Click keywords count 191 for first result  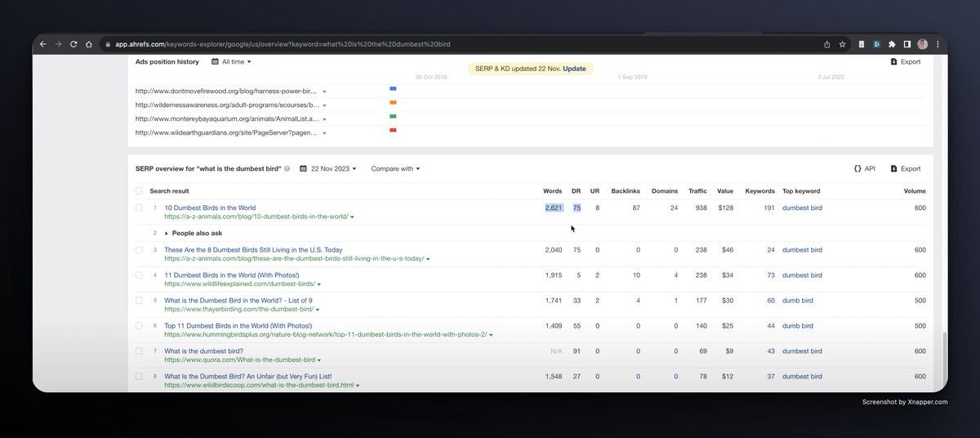tap(768, 208)
